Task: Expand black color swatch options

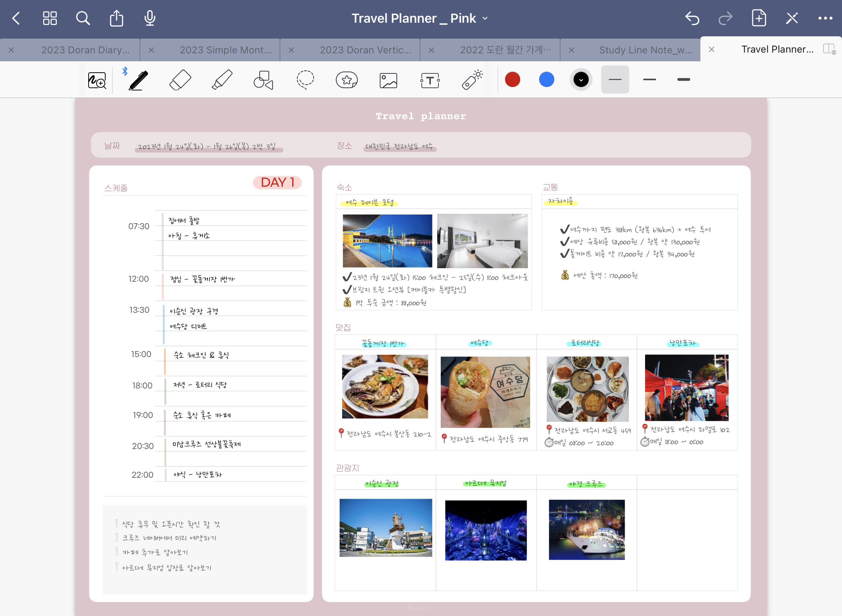Action: [581, 79]
